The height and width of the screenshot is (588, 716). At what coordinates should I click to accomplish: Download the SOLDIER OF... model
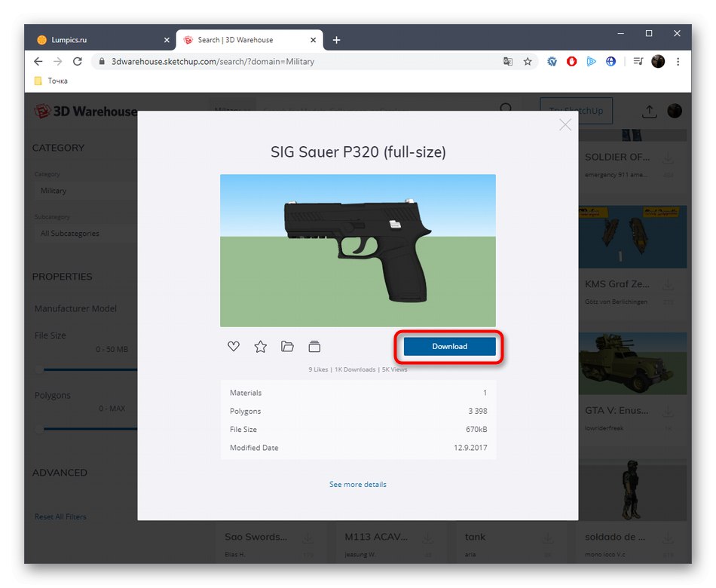[668, 158]
